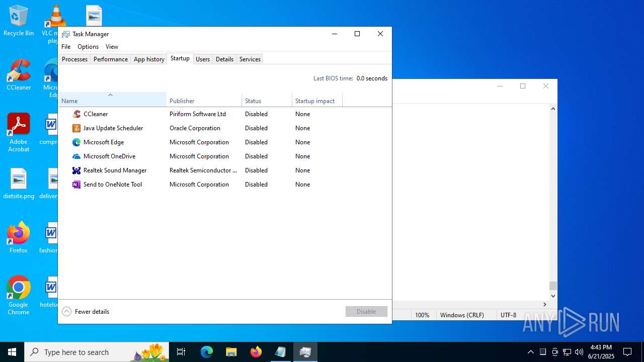Sort by Publisher column header
The height and width of the screenshot is (362, 644).
coord(204,99)
